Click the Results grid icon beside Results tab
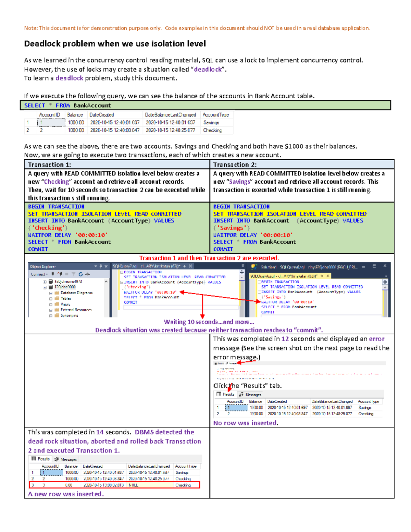 [x=218, y=393]
